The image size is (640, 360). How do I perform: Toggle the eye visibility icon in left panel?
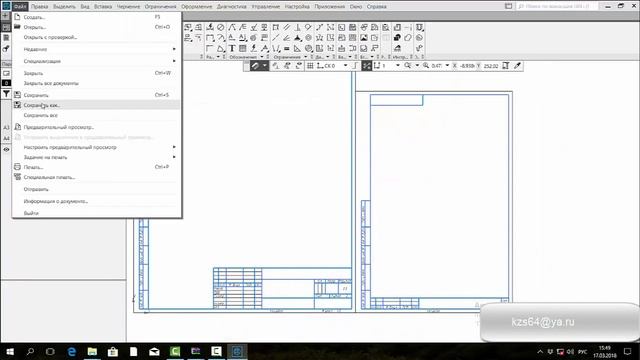6,149
